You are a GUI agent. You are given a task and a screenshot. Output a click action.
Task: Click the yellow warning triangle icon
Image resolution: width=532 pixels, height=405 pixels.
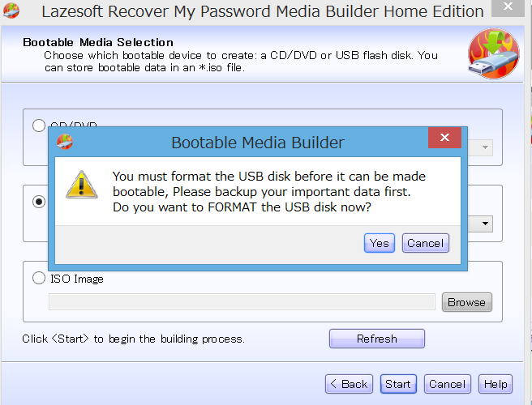pos(81,185)
